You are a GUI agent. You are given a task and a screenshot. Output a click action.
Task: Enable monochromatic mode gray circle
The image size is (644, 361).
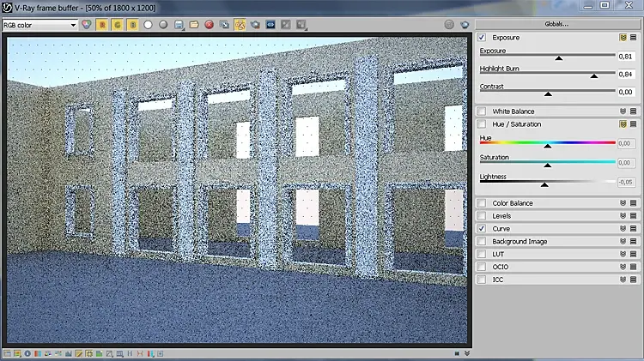pos(163,25)
